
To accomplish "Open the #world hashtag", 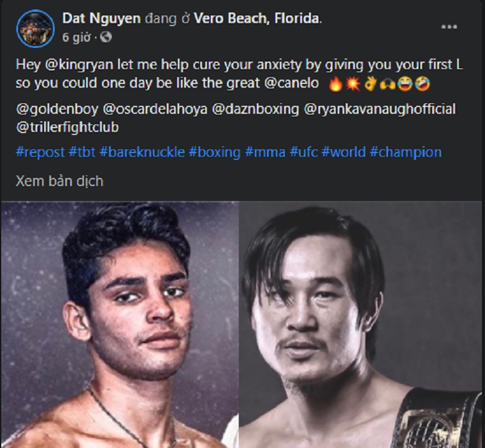I will tap(344, 152).
